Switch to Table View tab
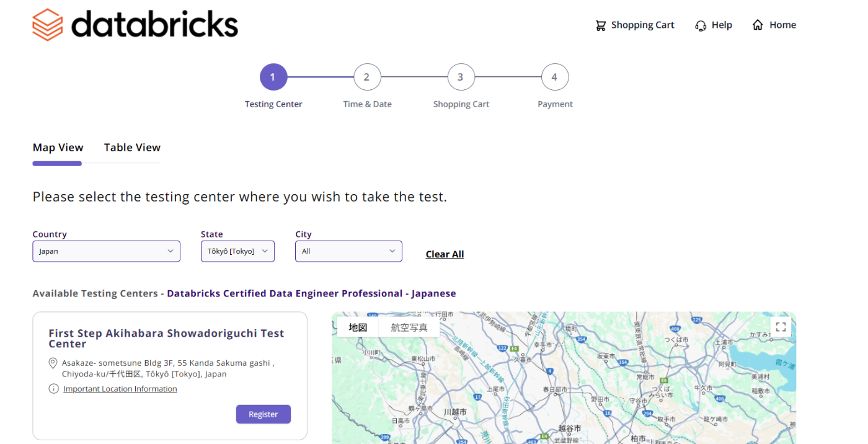This screenshot has width=868, height=444. click(x=132, y=148)
